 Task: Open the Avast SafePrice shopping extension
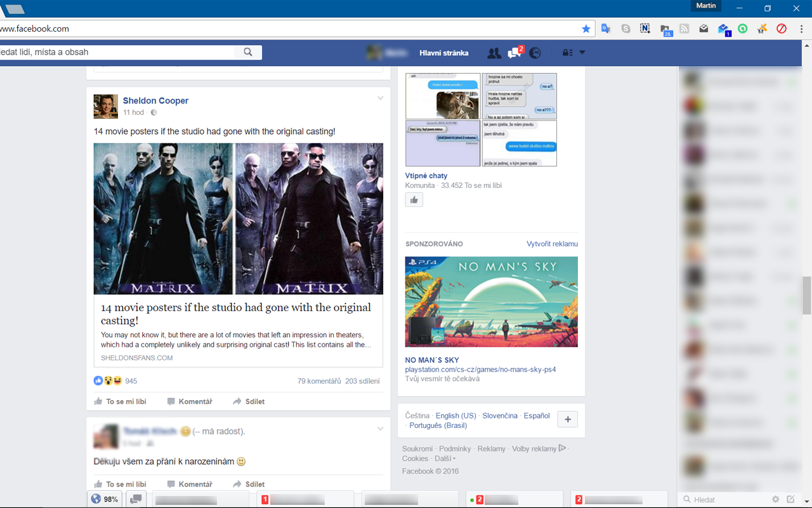[x=763, y=29]
